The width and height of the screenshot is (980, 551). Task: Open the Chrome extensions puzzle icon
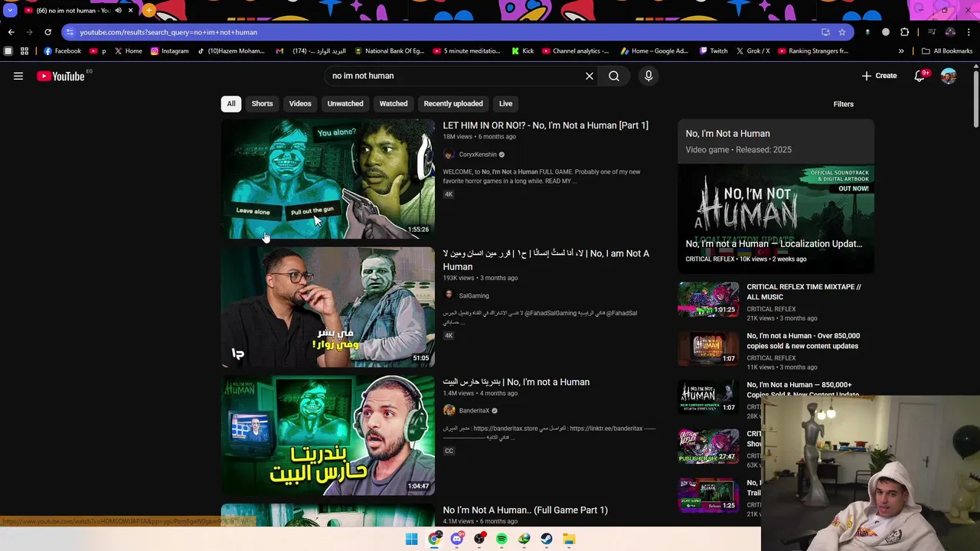pos(905,32)
